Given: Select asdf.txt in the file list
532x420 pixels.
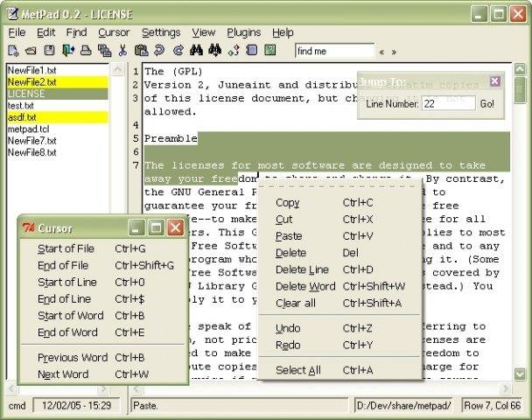Looking at the screenshot, I should [58, 117].
